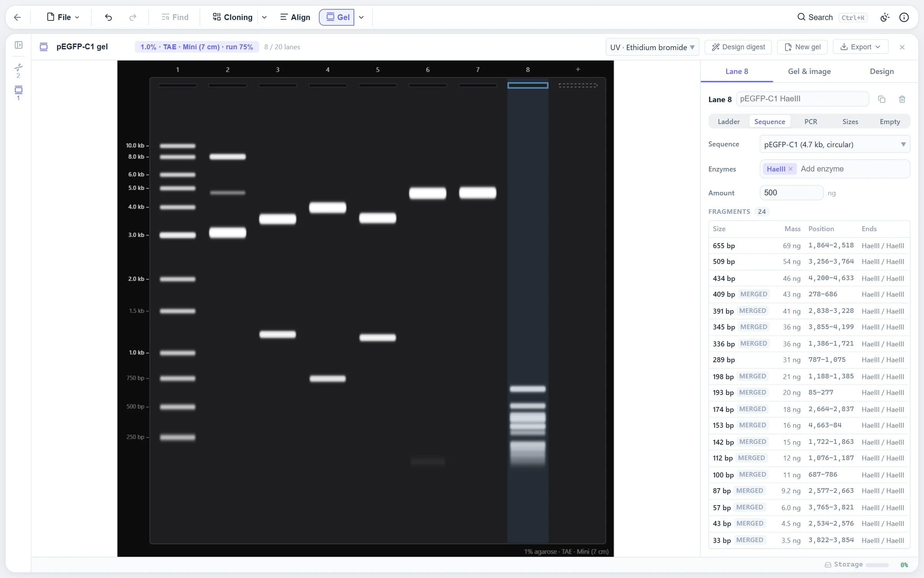
Task: Click the Cloning button
Action: [233, 17]
